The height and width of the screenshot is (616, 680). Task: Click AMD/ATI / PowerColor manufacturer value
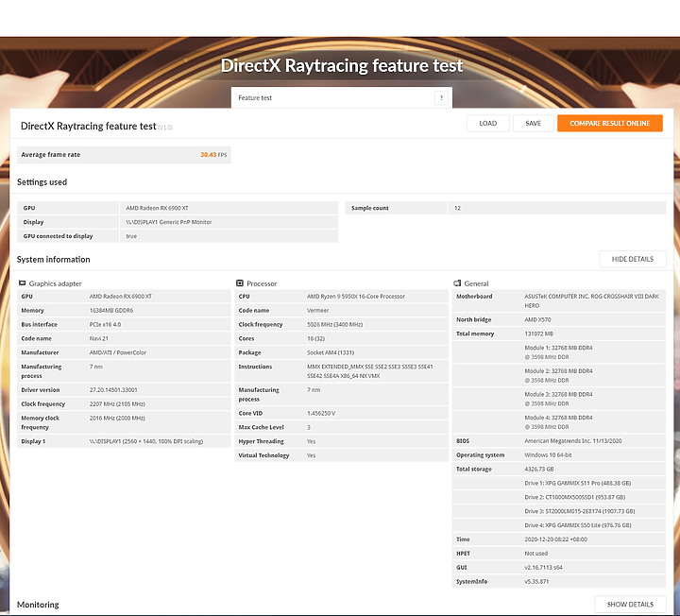[x=118, y=352]
